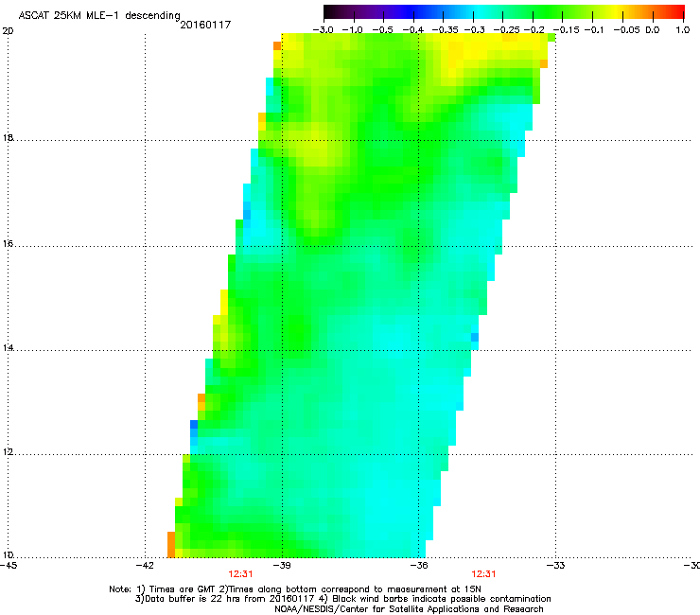Click the colorbar label 0.0
700x615 pixels.
(653, 30)
